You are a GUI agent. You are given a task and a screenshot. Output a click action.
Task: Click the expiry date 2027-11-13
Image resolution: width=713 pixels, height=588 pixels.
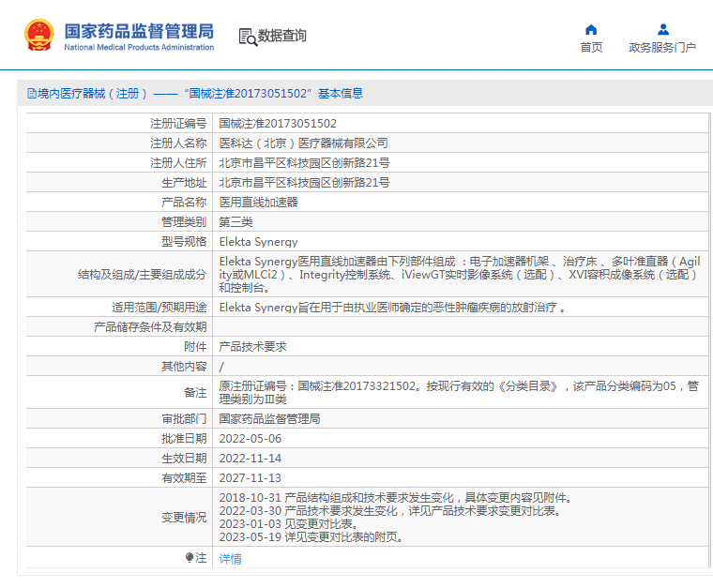pos(250,477)
